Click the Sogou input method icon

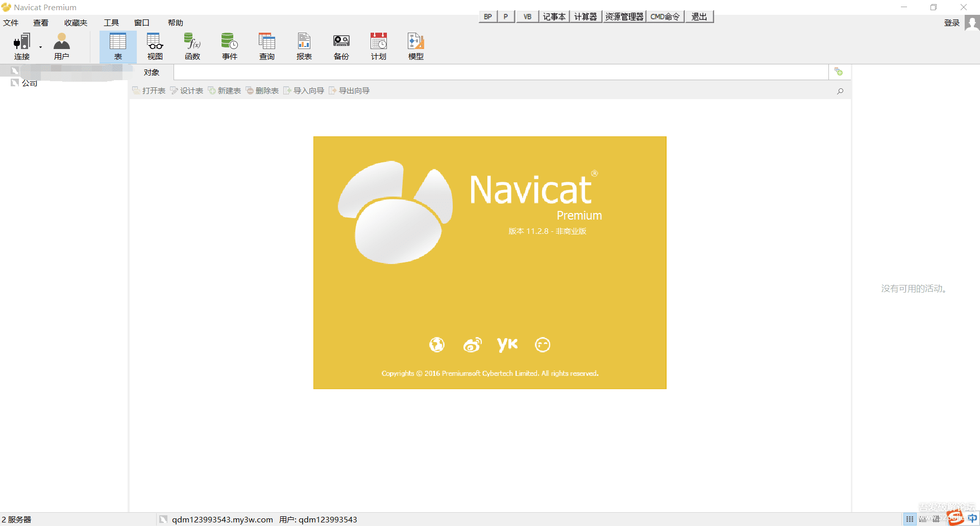(x=955, y=517)
